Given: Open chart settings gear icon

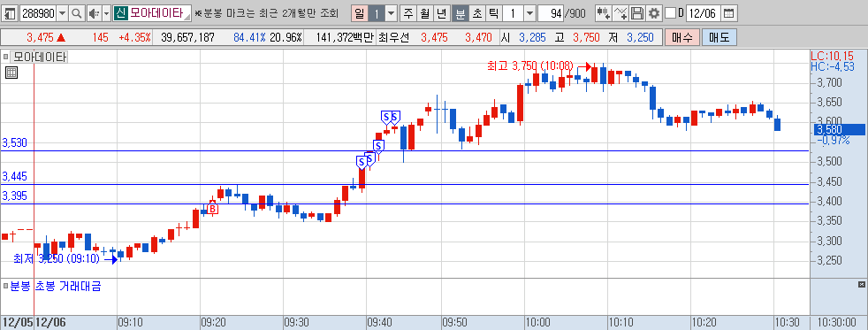Looking at the screenshot, I should tap(654, 12).
